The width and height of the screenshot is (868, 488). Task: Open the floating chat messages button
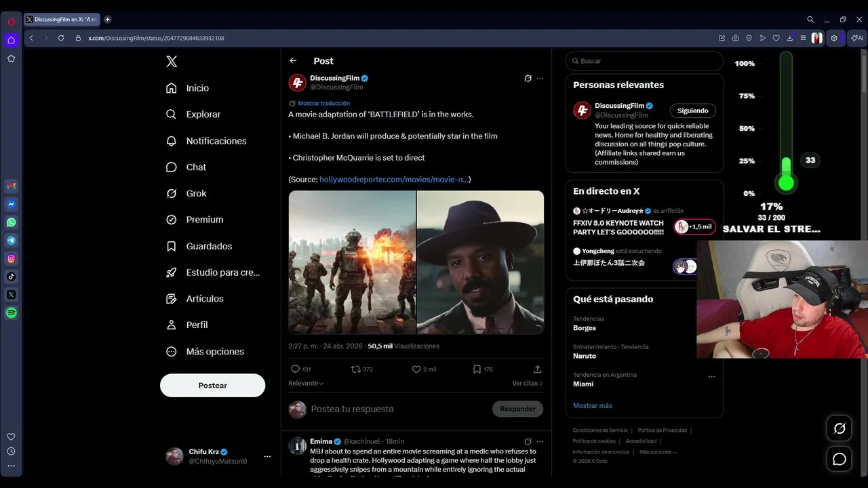(840, 460)
